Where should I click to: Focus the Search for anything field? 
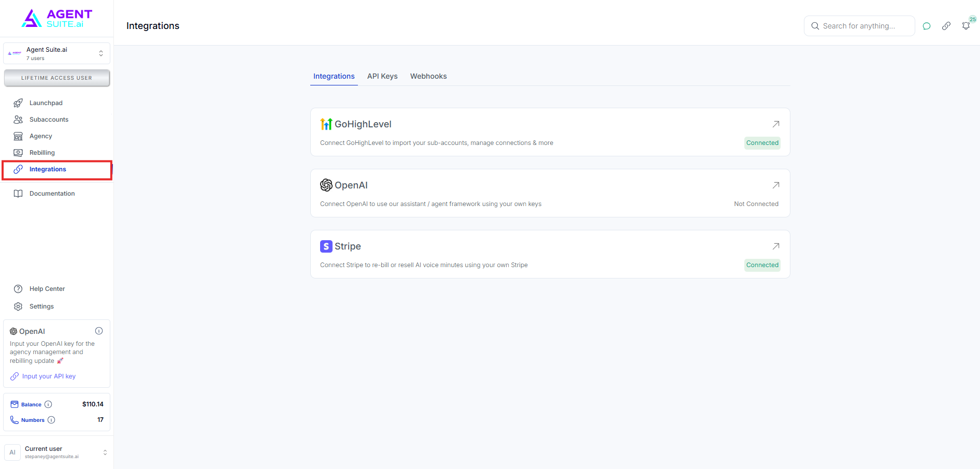pyautogui.click(x=859, y=26)
